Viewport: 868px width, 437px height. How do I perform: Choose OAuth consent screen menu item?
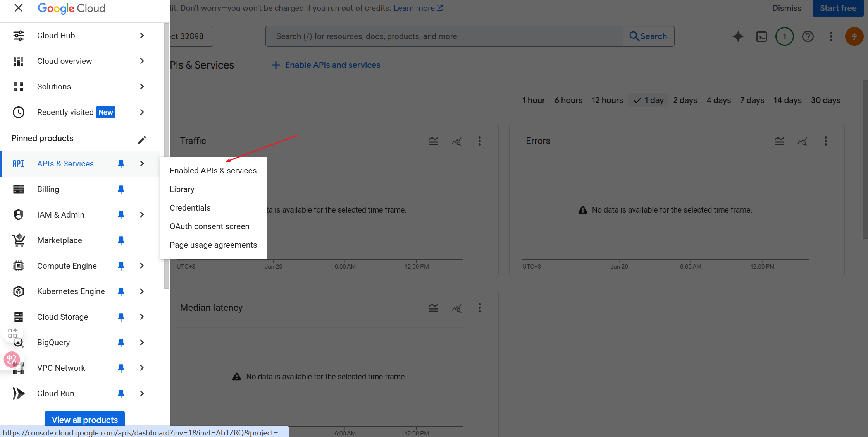(209, 226)
